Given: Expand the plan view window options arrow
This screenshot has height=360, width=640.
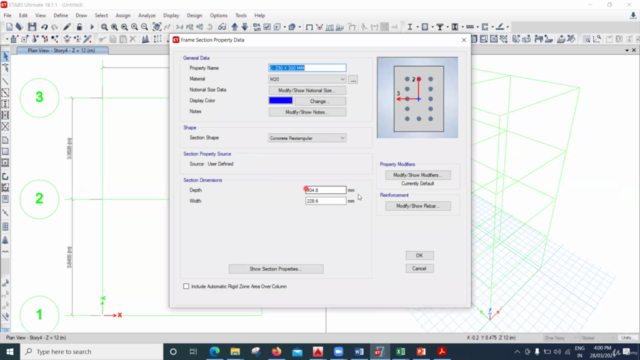Looking at the screenshot, I should pyautogui.click(x=627, y=50).
